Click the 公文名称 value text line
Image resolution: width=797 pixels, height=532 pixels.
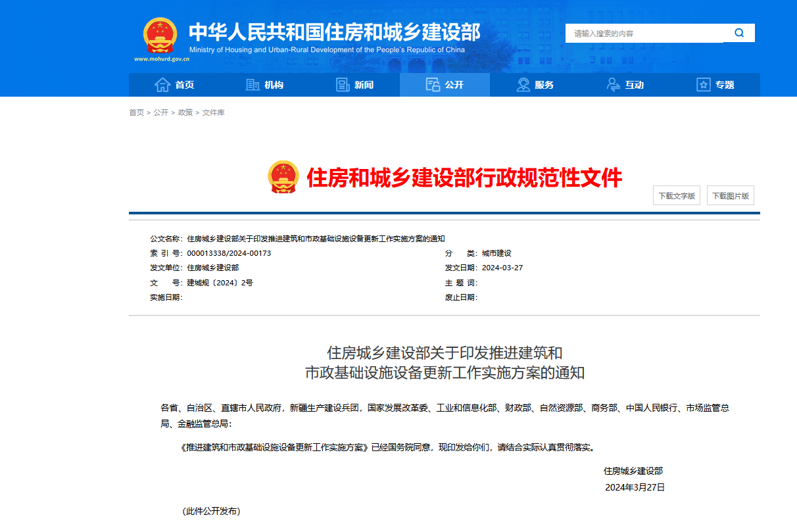pos(316,239)
